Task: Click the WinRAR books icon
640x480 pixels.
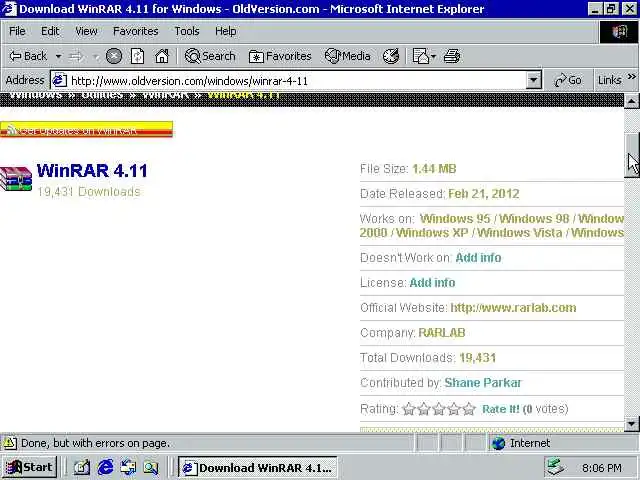Action: [16, 178]
